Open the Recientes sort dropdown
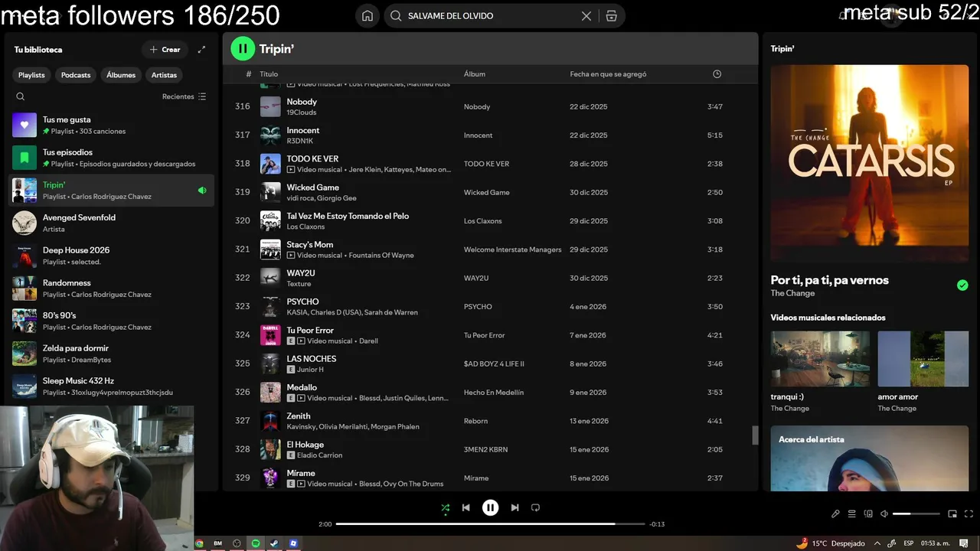Image resolution: width=980 pixels, height=551 pixels. [x=184, y=96]
